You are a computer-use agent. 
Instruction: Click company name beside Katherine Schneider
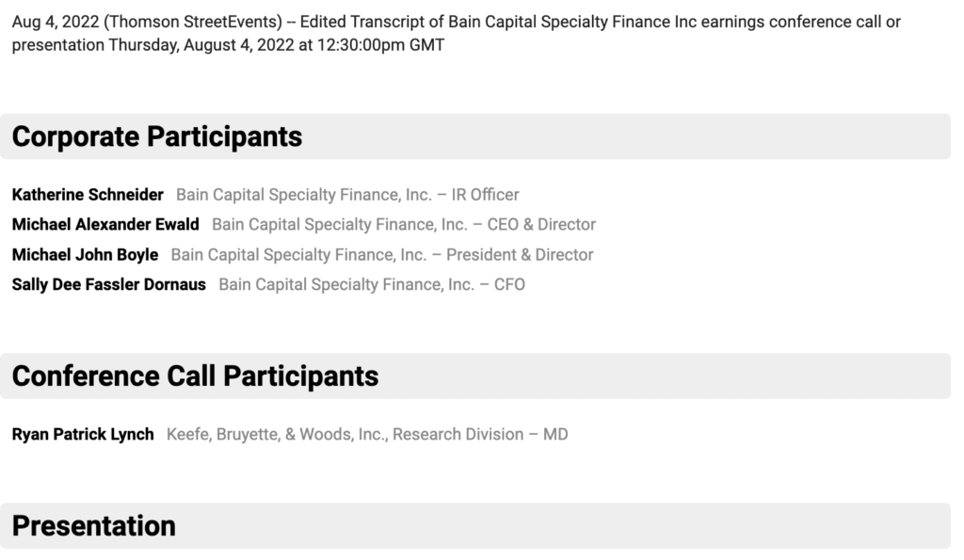click(x=304, y=195)
